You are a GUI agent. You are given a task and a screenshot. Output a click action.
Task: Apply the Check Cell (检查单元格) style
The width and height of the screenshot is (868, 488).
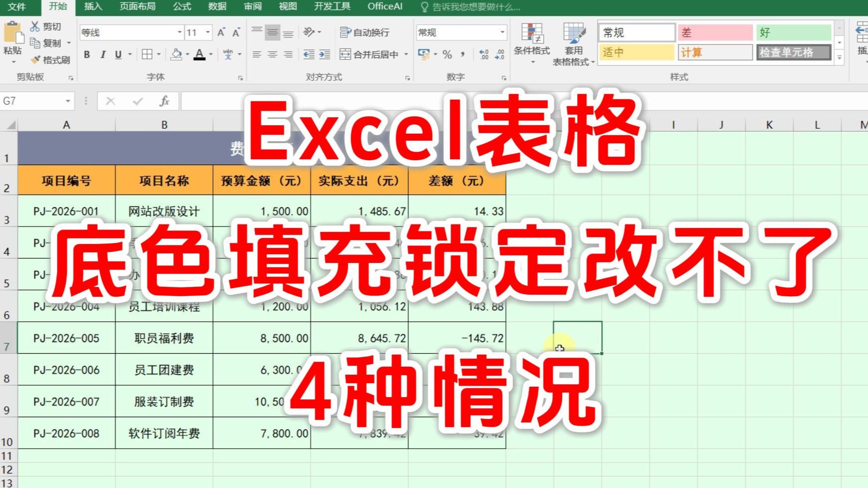tap(794, 52)
